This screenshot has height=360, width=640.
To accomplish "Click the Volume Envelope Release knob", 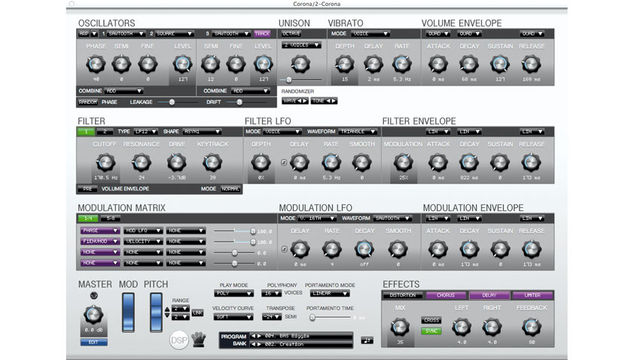I will tap(531, 64).
